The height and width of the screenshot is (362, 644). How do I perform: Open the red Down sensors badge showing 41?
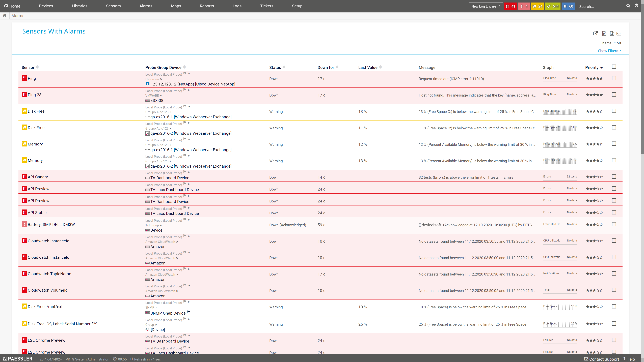point(510,6)
